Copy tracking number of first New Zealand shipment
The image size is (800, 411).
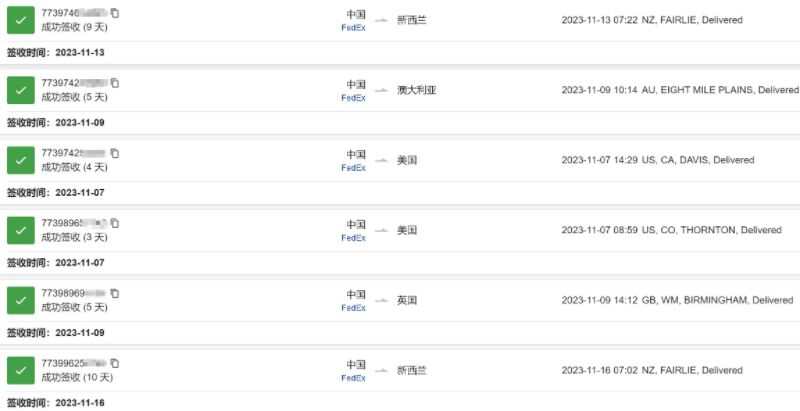coord(115,13)
